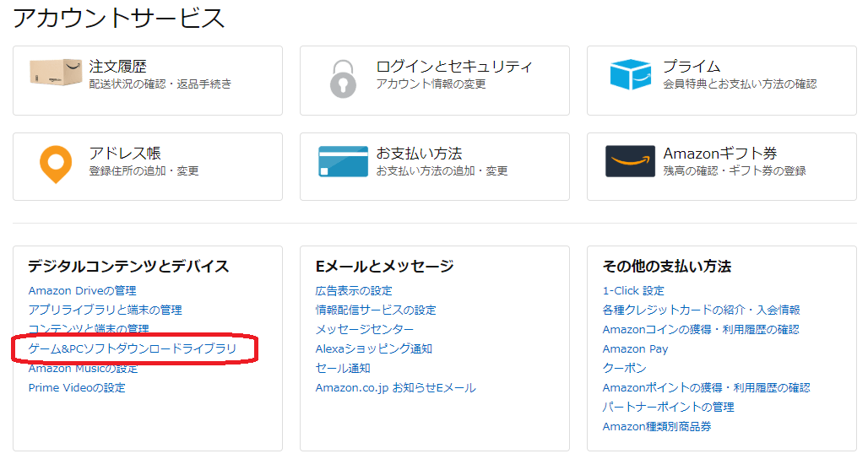This screenshot has width=868, height=459.
Task: Click デジタルコンテンツとデバイス section heading
Action: pyautogui.click(x=128, y=267)
